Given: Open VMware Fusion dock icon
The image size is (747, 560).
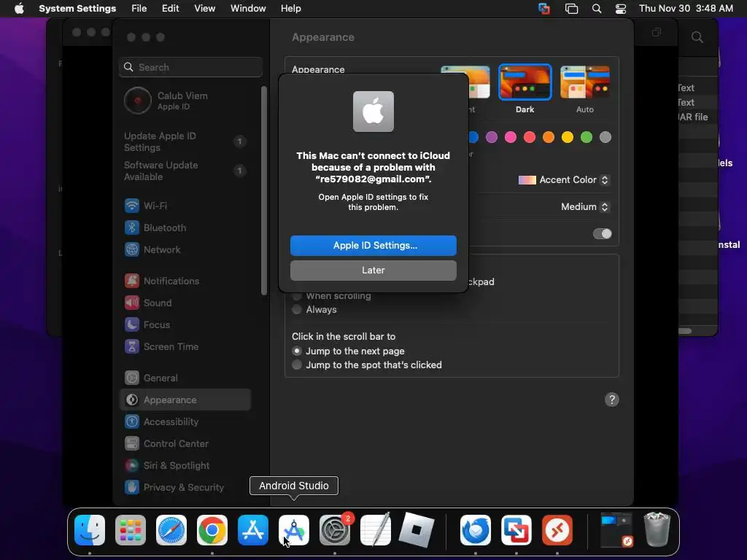Looking at the screenshot, I should point(516,530).
